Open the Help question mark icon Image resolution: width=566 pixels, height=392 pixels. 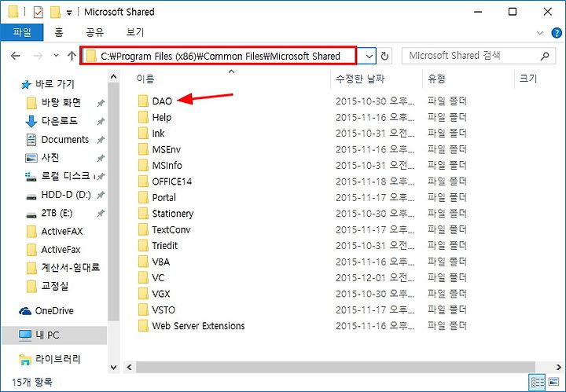(557, 33)
